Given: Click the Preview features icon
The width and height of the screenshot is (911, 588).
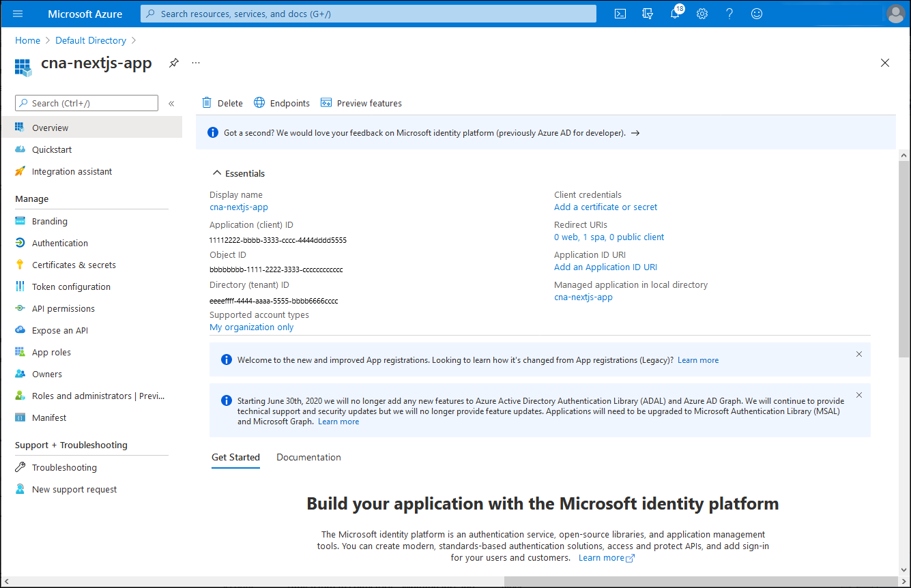Looking at the screenshot, I should (326, 103).
